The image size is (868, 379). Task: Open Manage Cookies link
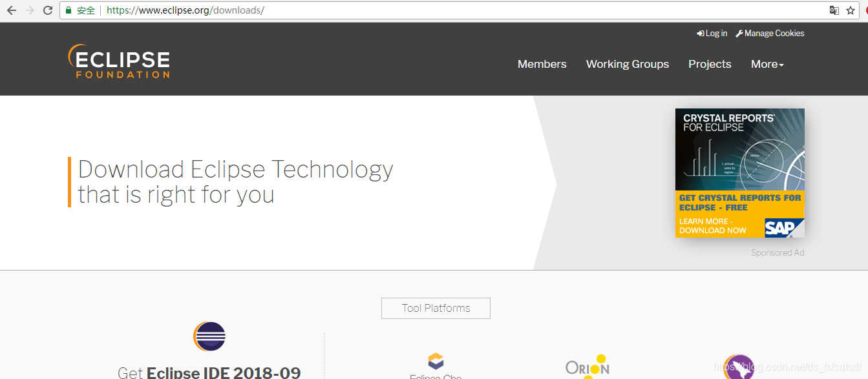click(x=770, y=33)
